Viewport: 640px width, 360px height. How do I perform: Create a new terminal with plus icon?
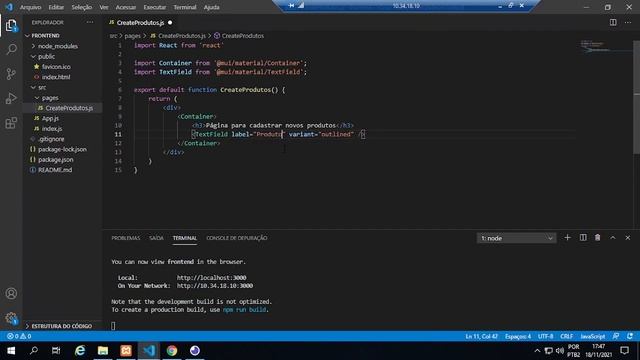pos(567,238)
